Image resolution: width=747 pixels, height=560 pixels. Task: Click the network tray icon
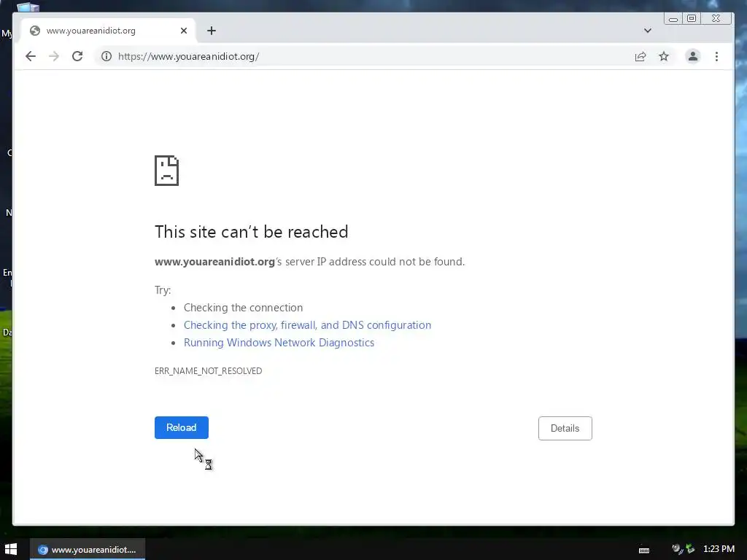click(690, 549)
